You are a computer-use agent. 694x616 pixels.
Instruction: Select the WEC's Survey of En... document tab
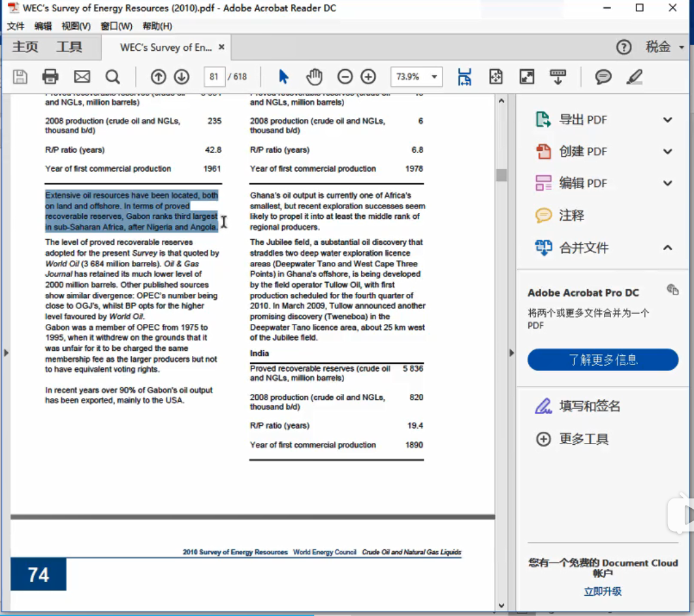pos(166,48)
